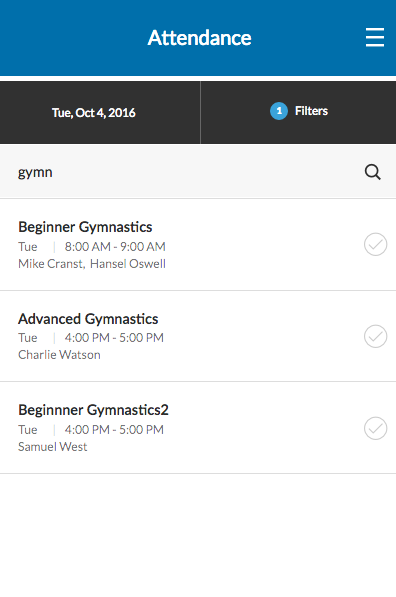The height and width of the screenshot is (597, 396).
Task: Select instructor Charlie Watson text
Action: click(59, 355)
